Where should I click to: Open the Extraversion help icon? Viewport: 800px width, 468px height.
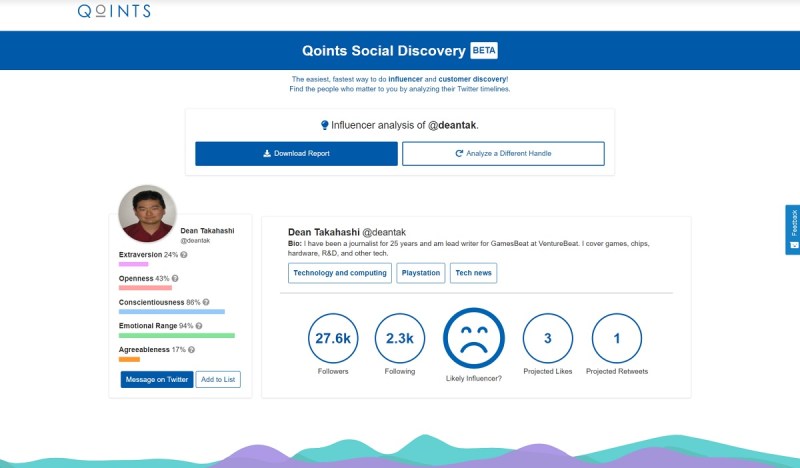[184, 255]
